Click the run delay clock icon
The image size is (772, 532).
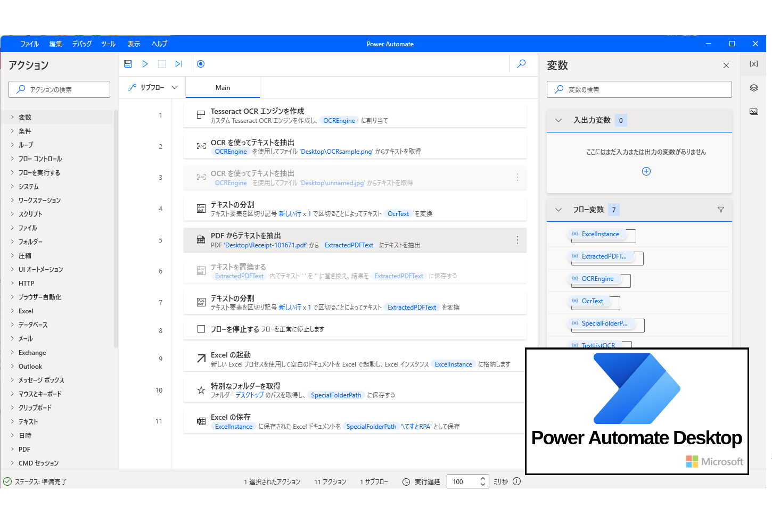tap(406, 482)
